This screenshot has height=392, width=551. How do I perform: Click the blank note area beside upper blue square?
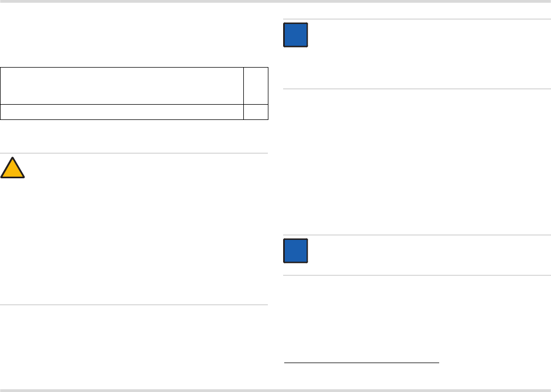(429, 54)
